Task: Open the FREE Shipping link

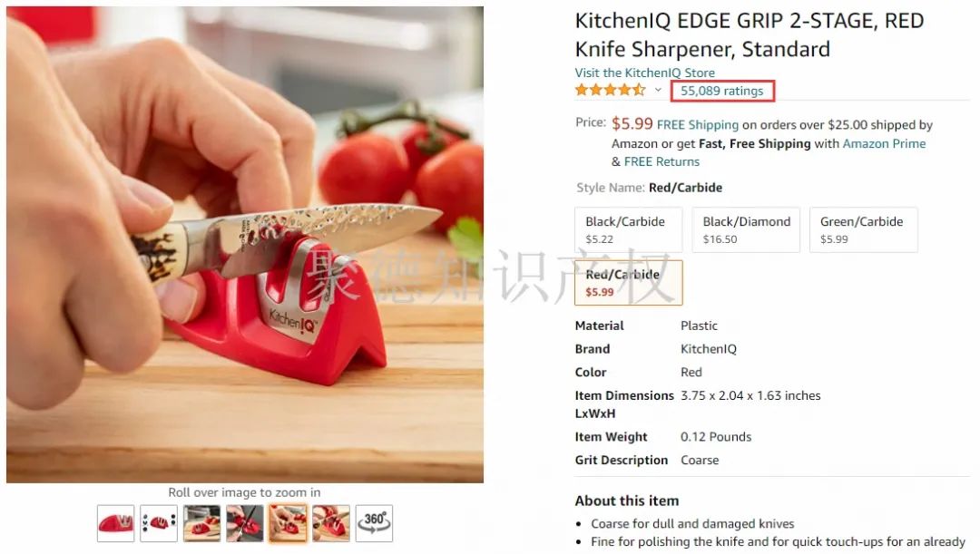Action: point(698,125)
